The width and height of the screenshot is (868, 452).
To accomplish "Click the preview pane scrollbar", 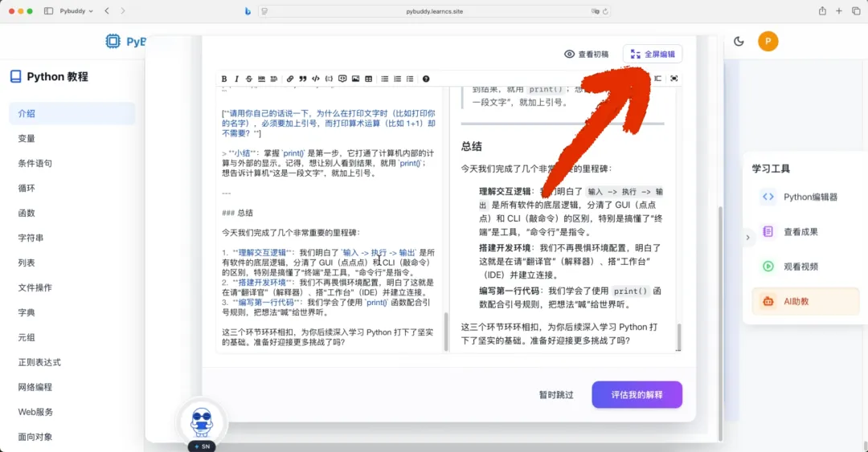I will pyautogui.click(x=678, y=336).
